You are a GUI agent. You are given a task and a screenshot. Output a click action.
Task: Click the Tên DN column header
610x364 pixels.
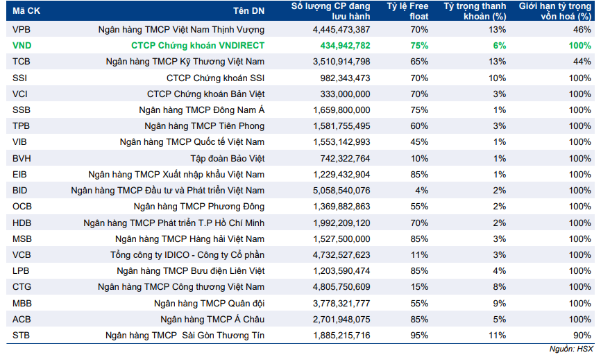[x=248, y=11]
